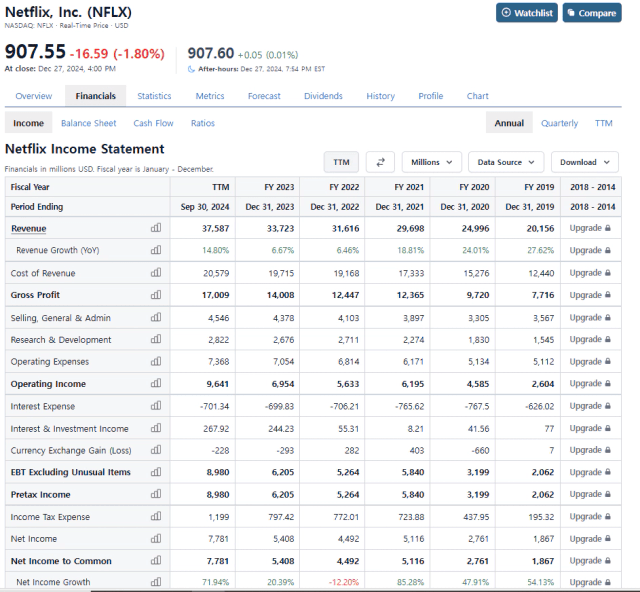Open the Dividends tab

[323, 96]
